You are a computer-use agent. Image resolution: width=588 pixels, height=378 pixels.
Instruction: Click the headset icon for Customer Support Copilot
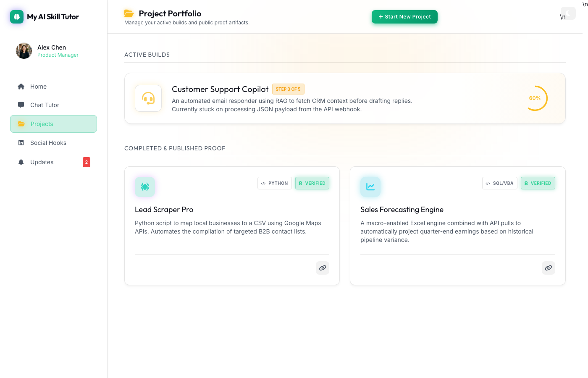(x=148, y=98)
